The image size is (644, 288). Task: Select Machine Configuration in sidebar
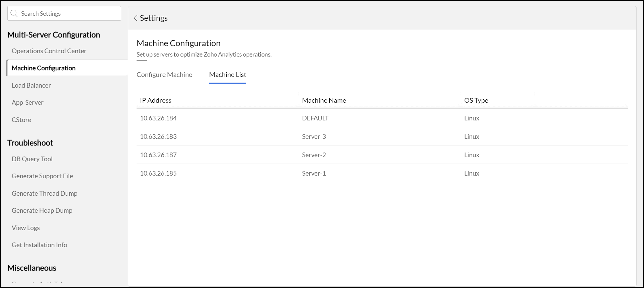44,68
